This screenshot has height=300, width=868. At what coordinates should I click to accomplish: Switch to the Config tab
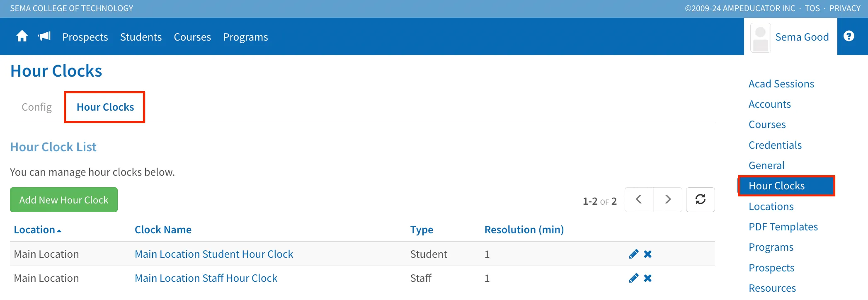point(36,107)
